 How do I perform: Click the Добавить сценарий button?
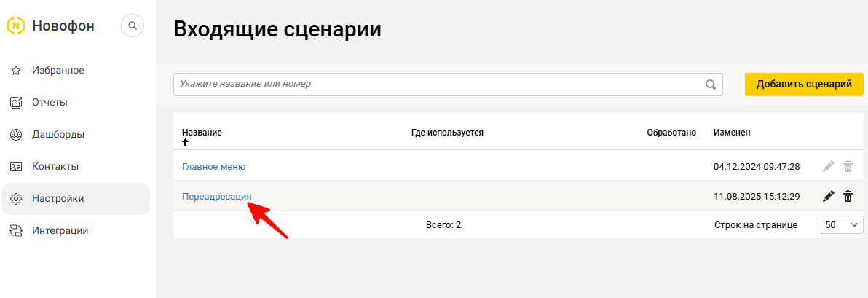(x=804, y=85)
